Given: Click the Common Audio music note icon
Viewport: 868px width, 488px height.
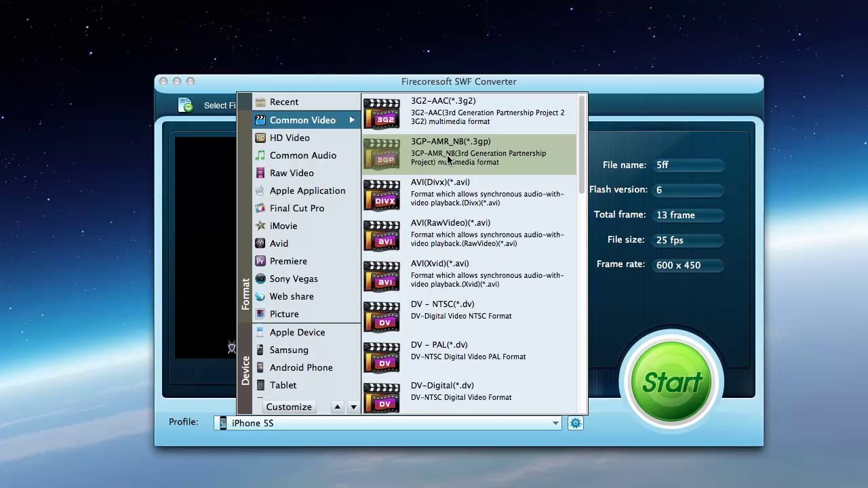Looking at the screenshot, I should [260, 155].
